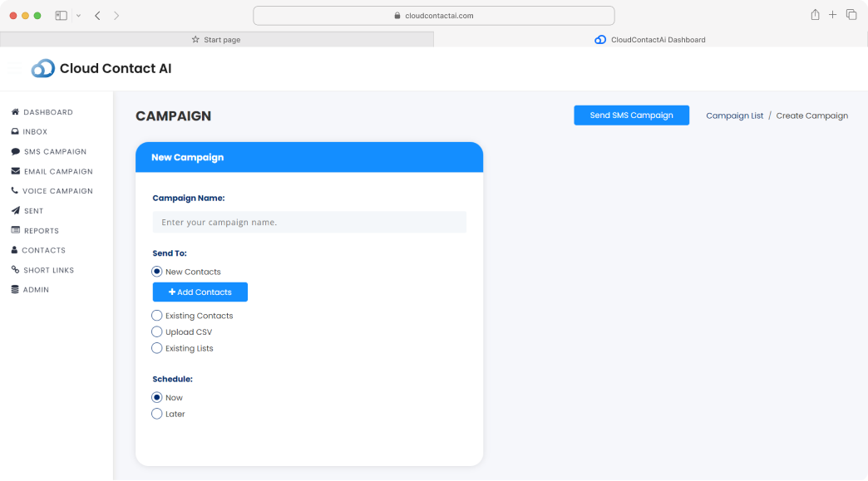Select the Existing Lists radio option
Viewport: 868px width, 481px height.
(157, 348)
